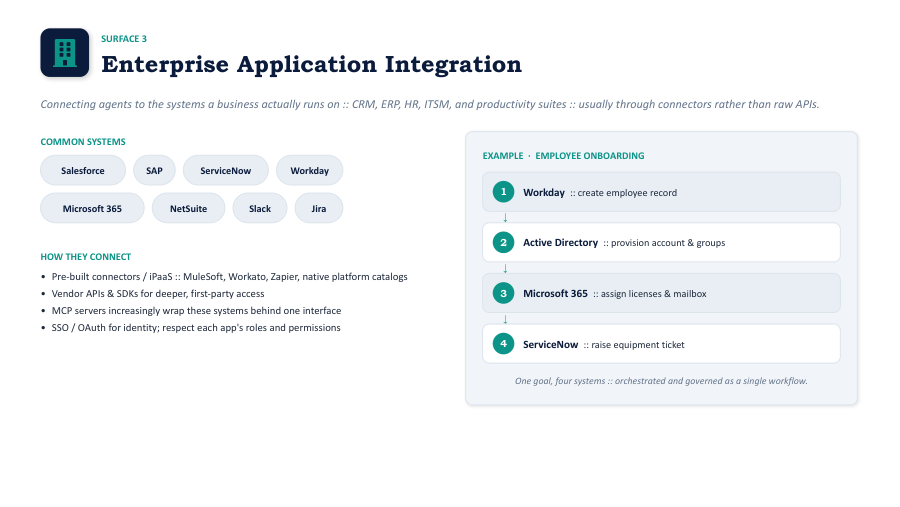Select the 'Microsoft 365' label in step three
This screenshot has width=900, height=507.
[x=555, y=293]
